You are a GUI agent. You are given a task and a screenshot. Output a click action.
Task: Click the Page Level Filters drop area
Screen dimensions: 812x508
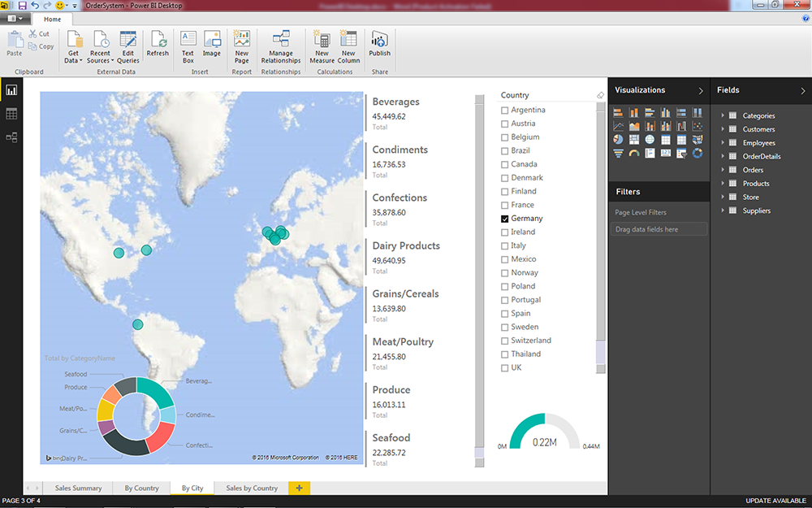coord(659,229)
